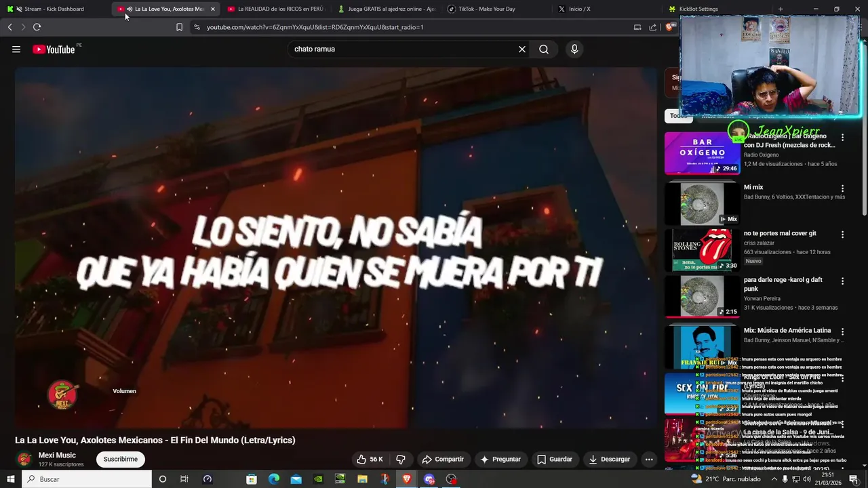Open the YouTube hamburger guide menu
This screenshot has width=868, height=488.
click(16, 49)
